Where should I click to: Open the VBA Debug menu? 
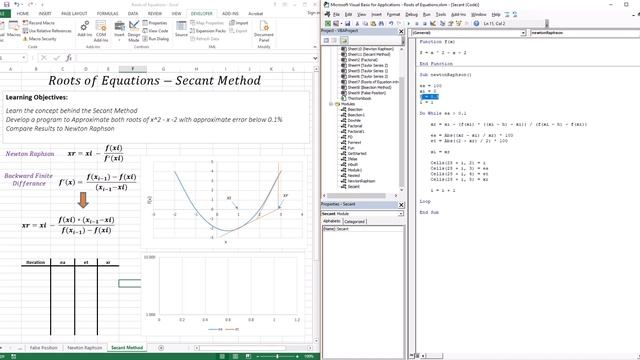(411, 14)
